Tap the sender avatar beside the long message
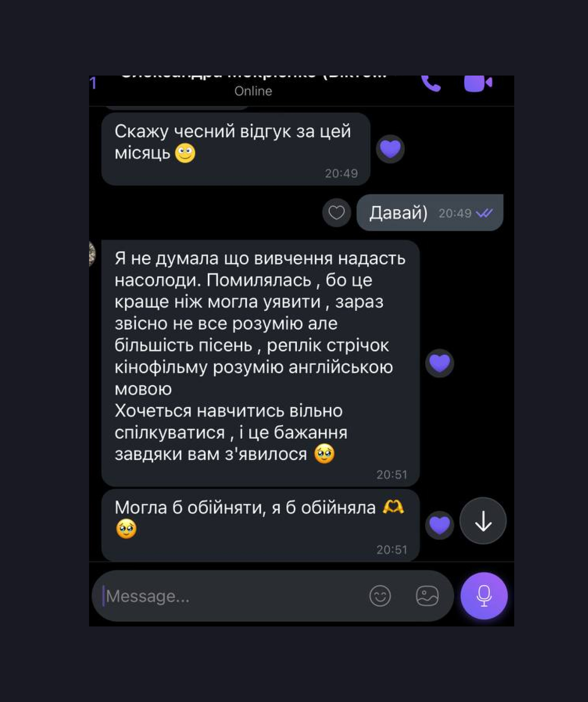 click(x=92, y=254)
